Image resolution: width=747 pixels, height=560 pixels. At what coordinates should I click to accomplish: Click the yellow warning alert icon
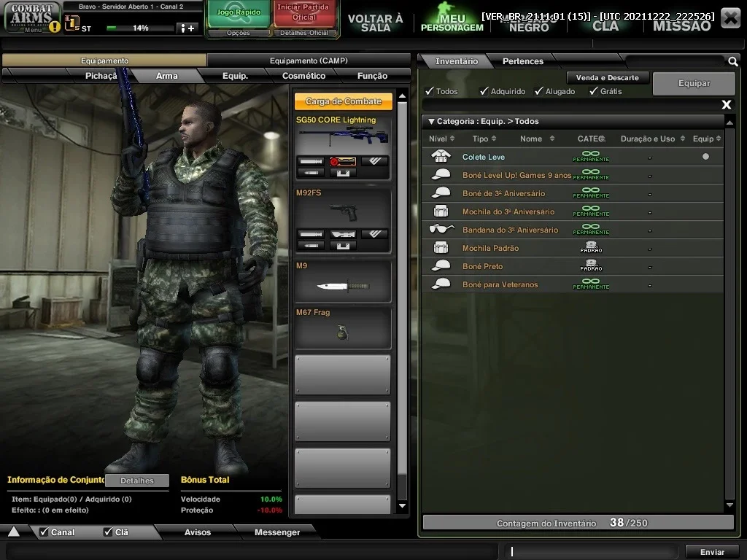[x=55, y=27]
